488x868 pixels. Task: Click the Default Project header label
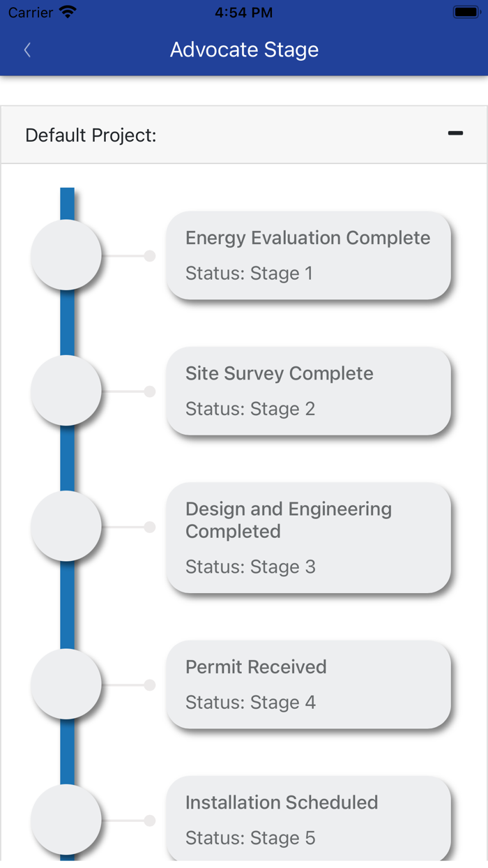click(91, 135)
